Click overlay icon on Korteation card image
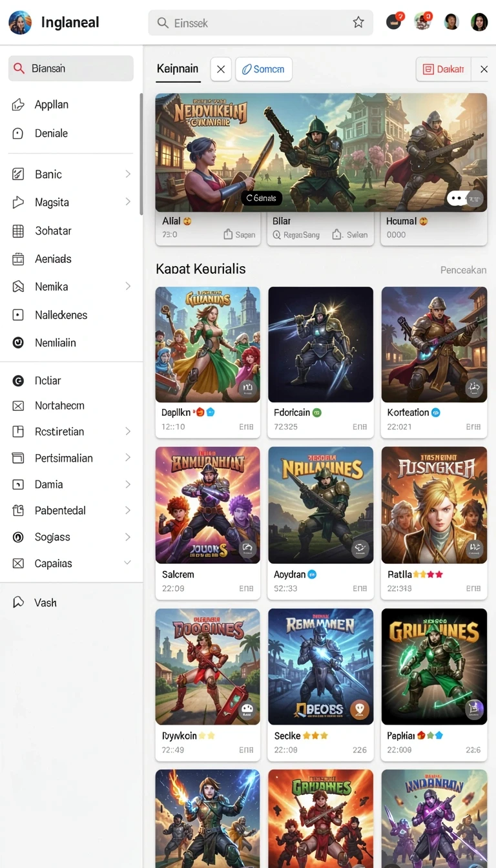The height and width of the screenshot is (868, 496). coord(474,388)
